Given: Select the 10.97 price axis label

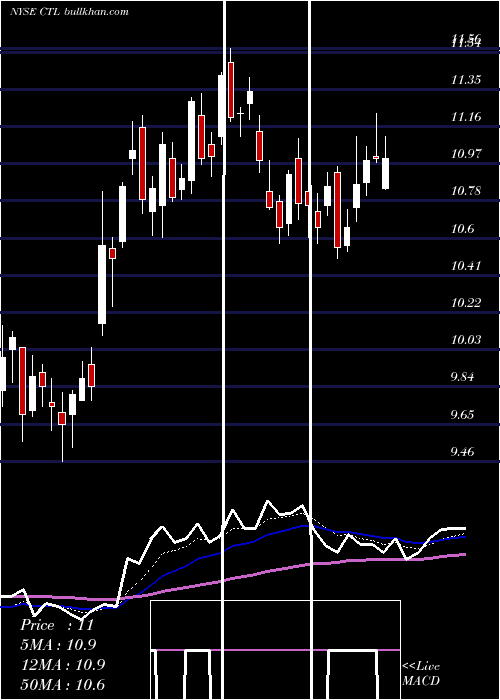Looking at the screenshot, I should 466,154.
